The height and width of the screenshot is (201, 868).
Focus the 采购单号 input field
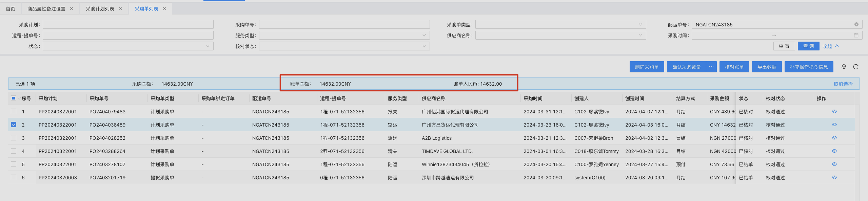coord(344,24)
